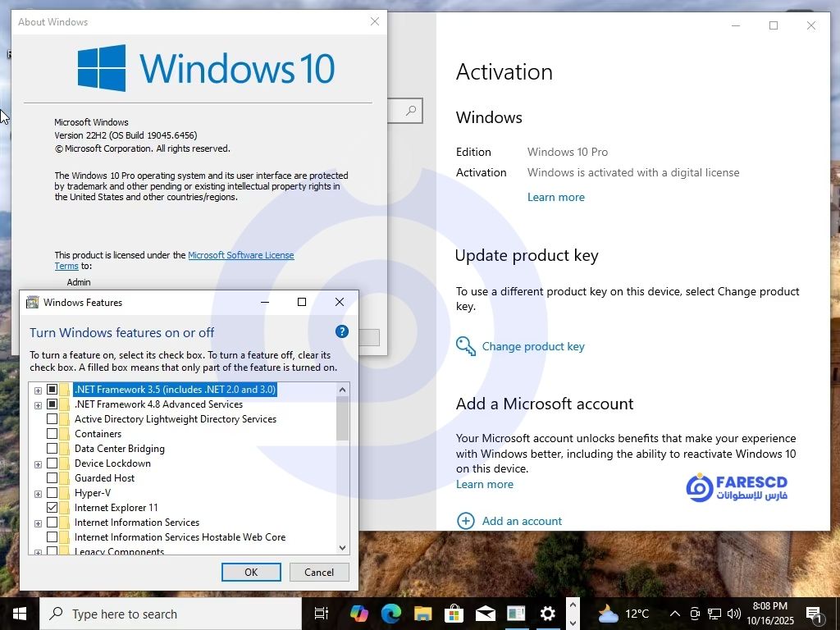Open Microsoft Edge from the taskbar
This screenshot has height=630, width=840.
click(x=390, y=614)
